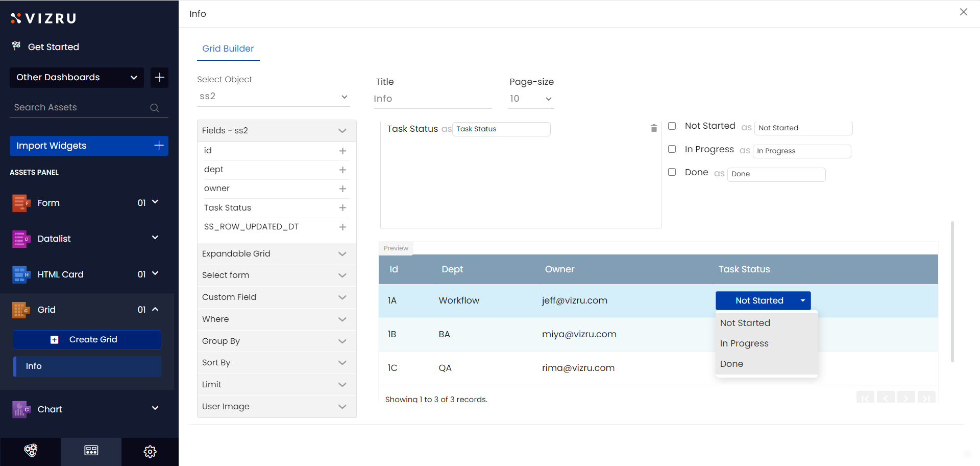The image size is (980, 466).
Task: Click the Title input field
Action: [x=432, y=99]
